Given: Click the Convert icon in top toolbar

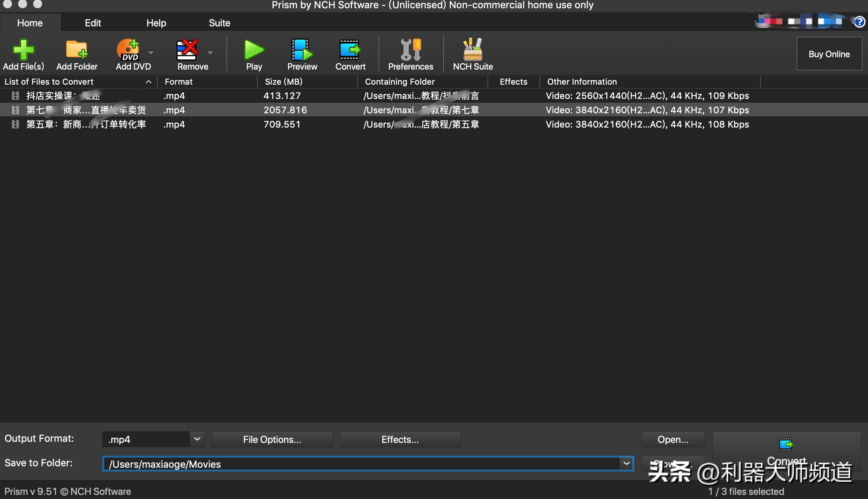Looking at the screenshot, I should click(x=350, y=50).
